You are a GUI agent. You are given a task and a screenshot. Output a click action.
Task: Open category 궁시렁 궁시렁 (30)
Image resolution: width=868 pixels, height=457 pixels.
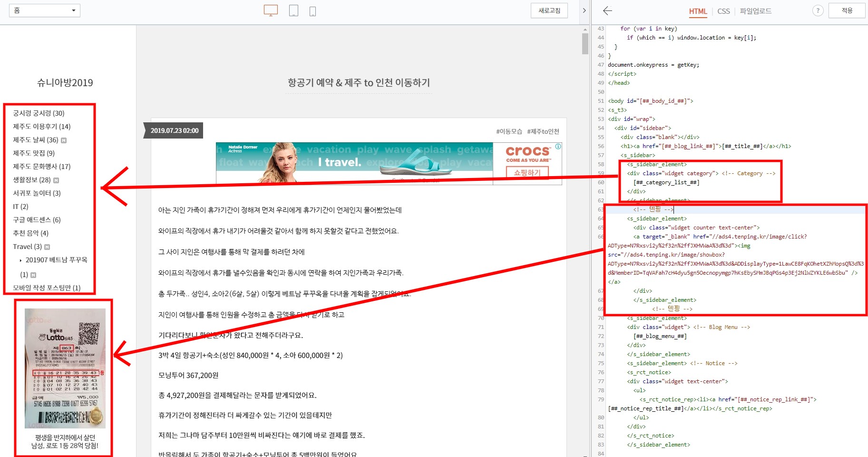click(39, 113)
